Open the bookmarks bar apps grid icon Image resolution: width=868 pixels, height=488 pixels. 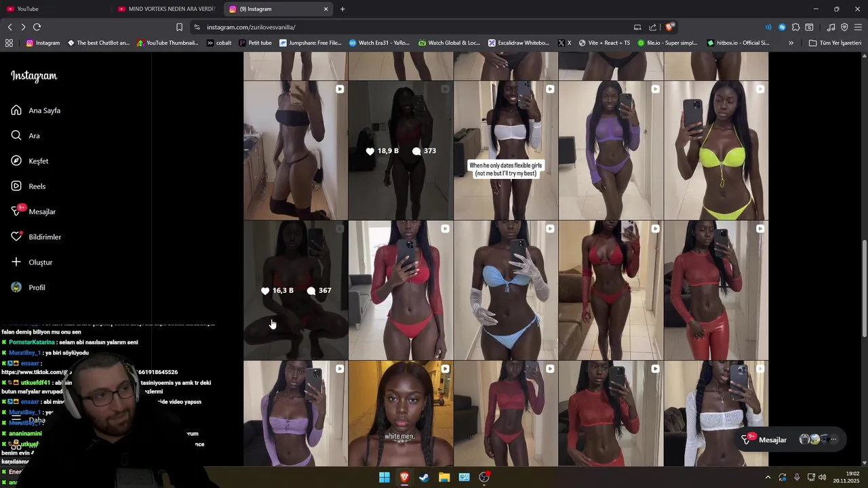(x=9, y=43)
